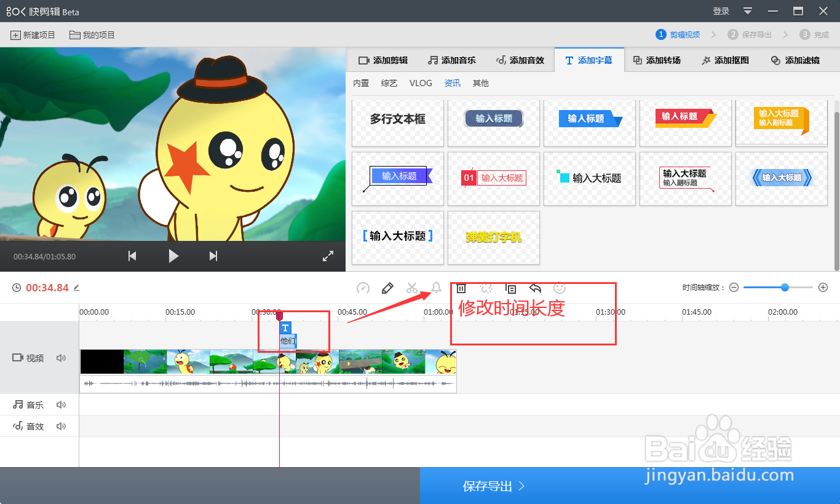Image resolution: width=840 pixels, height=504 pixels.
Task: Jump to the previous frame
Action: 132,256
